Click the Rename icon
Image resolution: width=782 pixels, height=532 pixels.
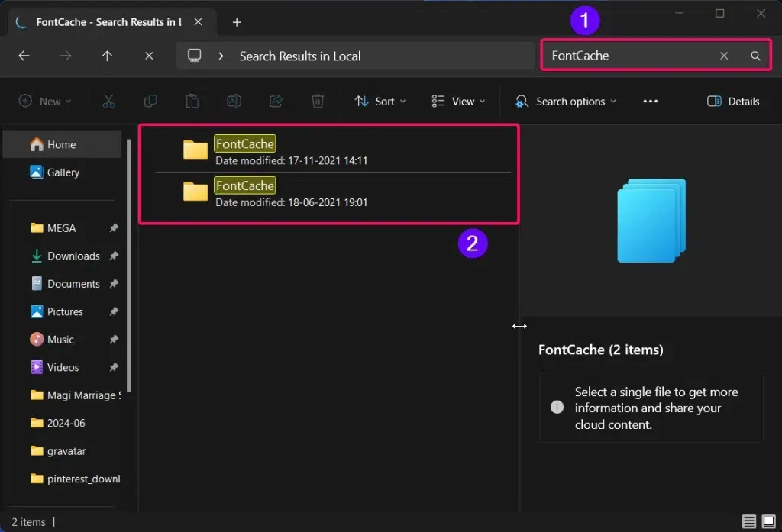(234, 102)
